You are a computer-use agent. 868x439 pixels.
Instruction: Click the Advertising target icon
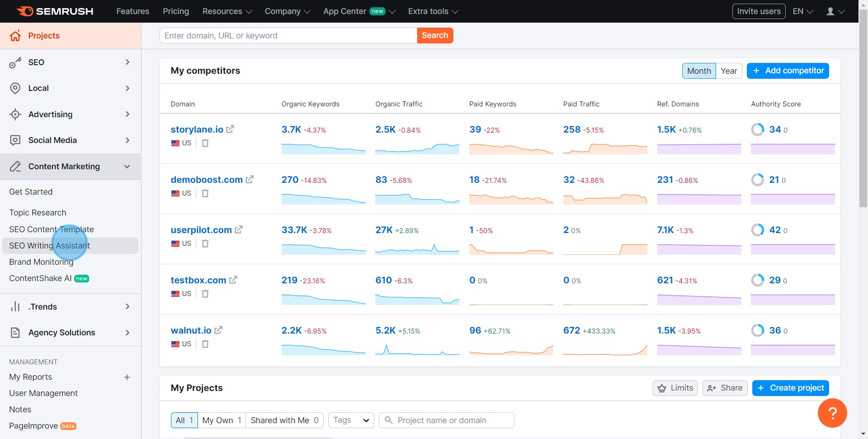click(15, 115)
